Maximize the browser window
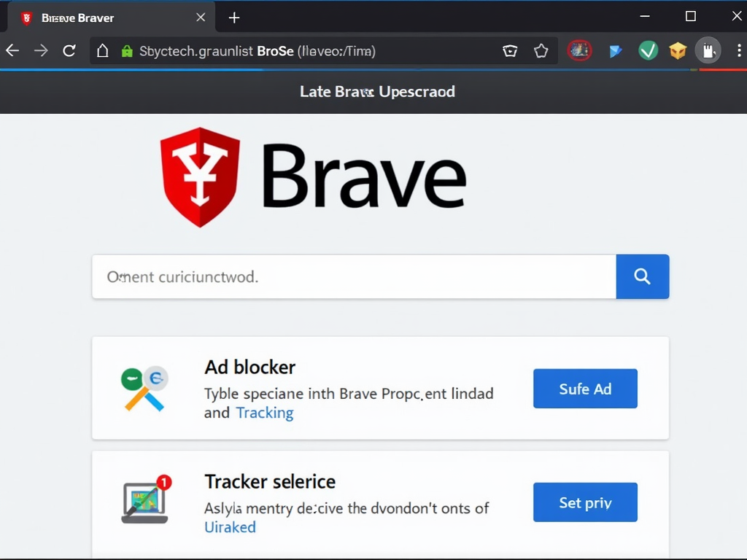 [691, 16]
